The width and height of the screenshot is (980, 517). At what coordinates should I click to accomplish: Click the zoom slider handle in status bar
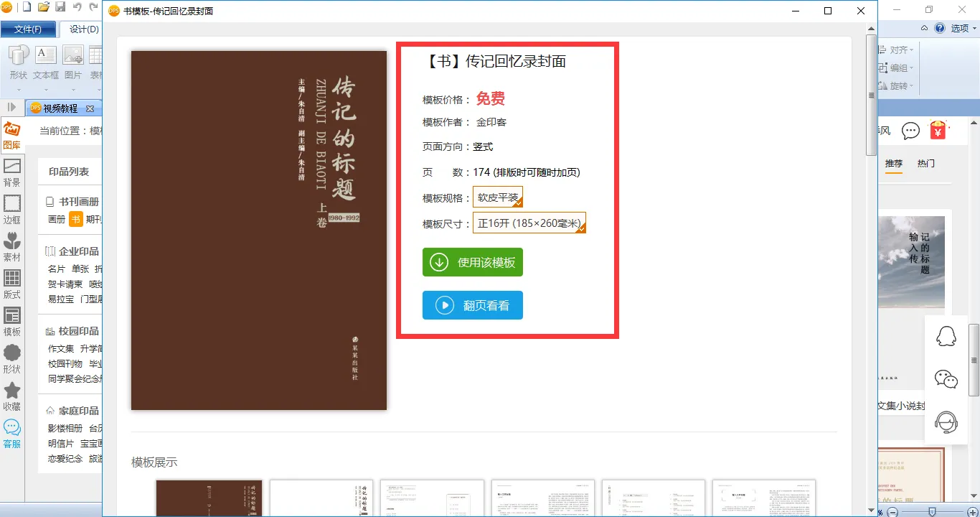932,511
